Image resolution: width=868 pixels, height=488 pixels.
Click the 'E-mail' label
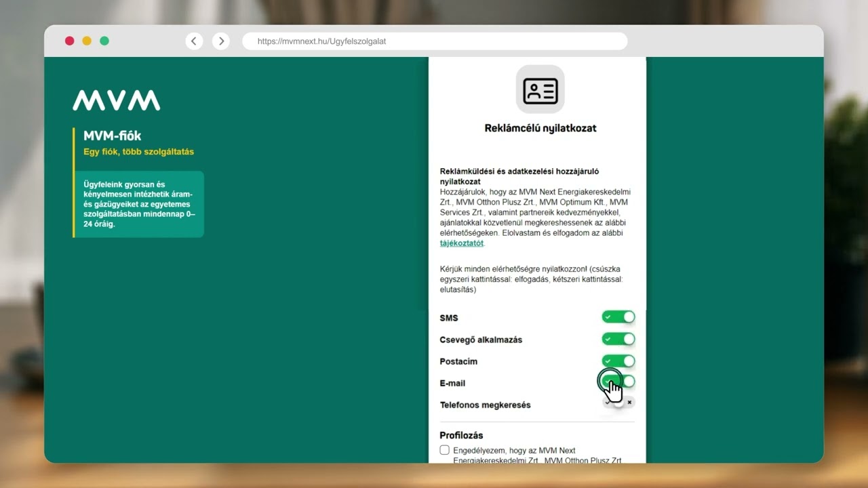(452, 383)
